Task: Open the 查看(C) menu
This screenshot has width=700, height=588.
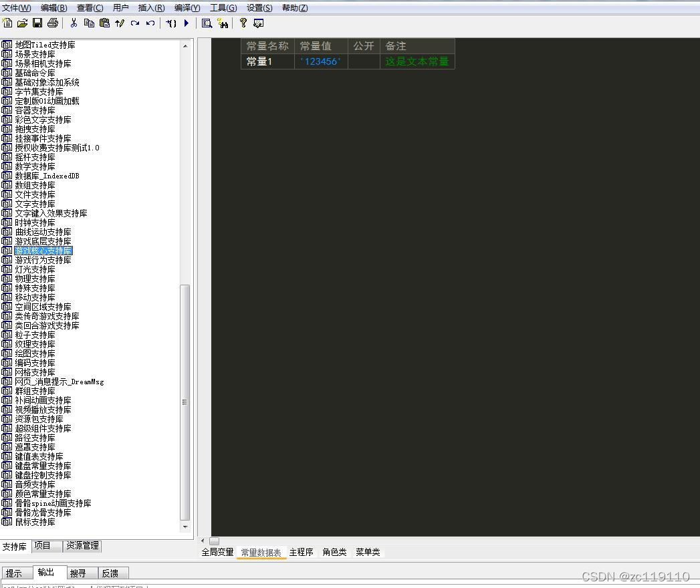Action: click(x=90, y=8)
